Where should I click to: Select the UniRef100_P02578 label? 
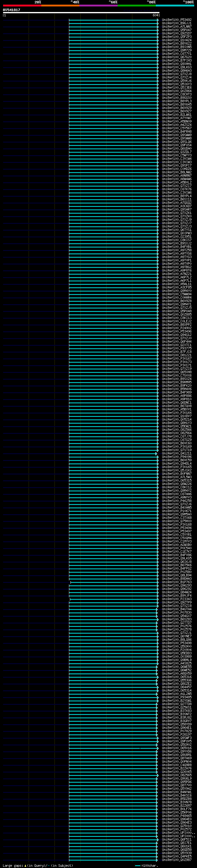(176, 629)
